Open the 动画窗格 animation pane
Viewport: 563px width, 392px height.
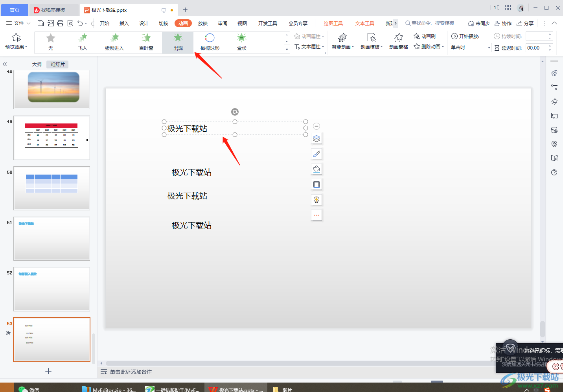click(x=399, y=41)
